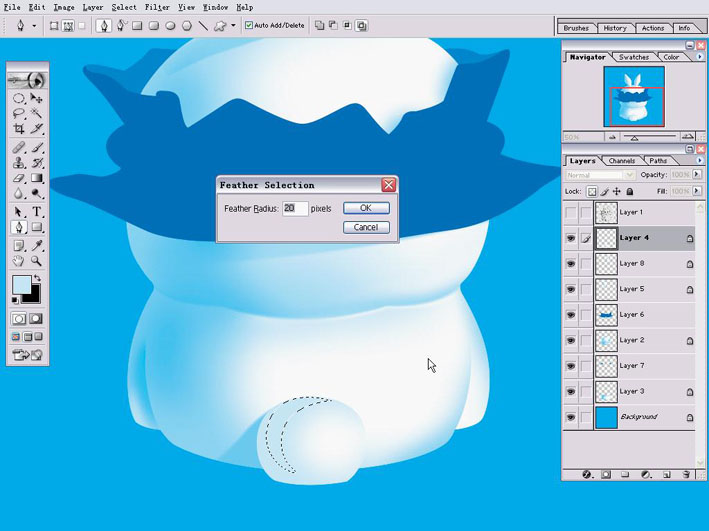Choose the Lasso tool
Screen dimensions: 709x531
click(x=19, y=113)
